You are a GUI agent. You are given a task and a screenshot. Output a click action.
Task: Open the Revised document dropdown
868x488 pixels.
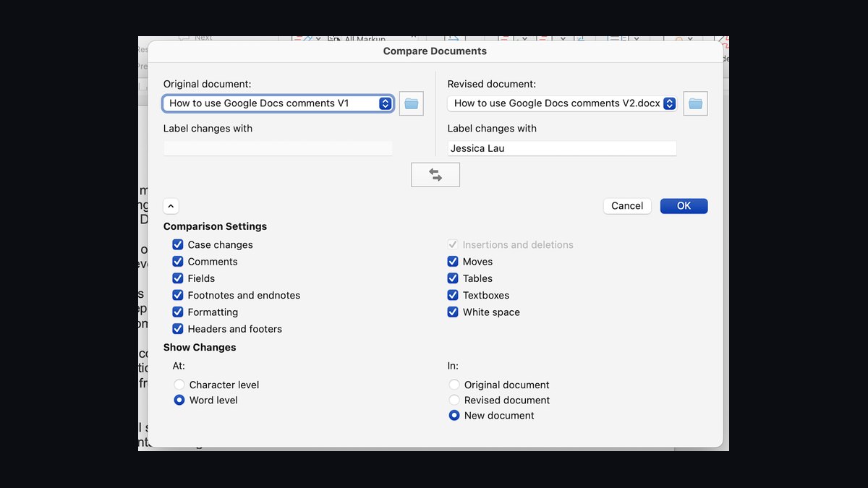tap(562, 103)
